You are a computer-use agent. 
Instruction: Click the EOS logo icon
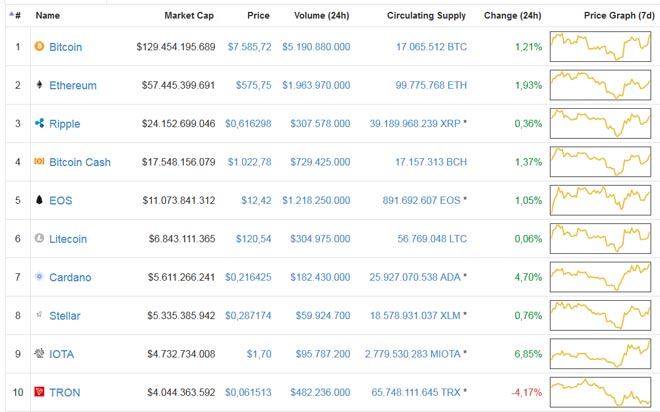point(40,200)
